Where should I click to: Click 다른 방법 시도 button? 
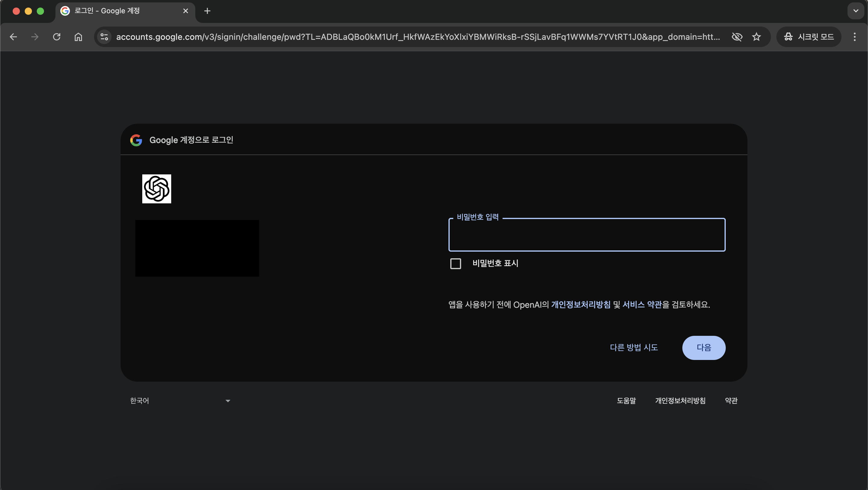point(634,348)
